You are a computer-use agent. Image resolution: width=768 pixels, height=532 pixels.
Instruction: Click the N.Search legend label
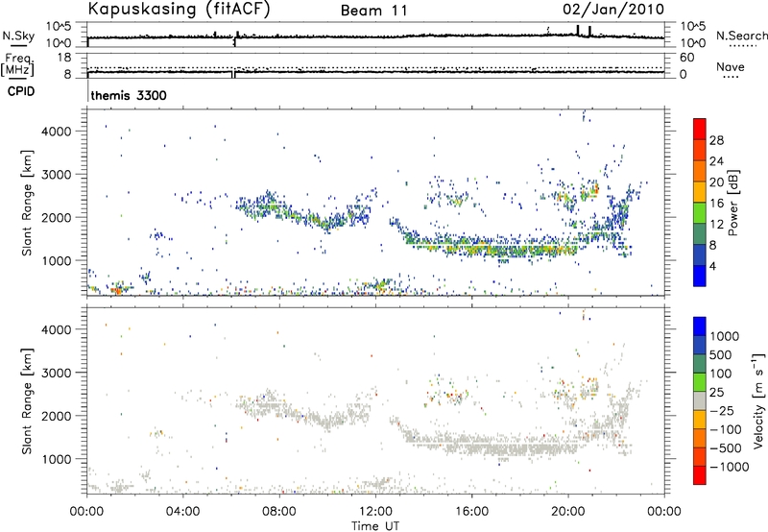click(x=741, y=36)
